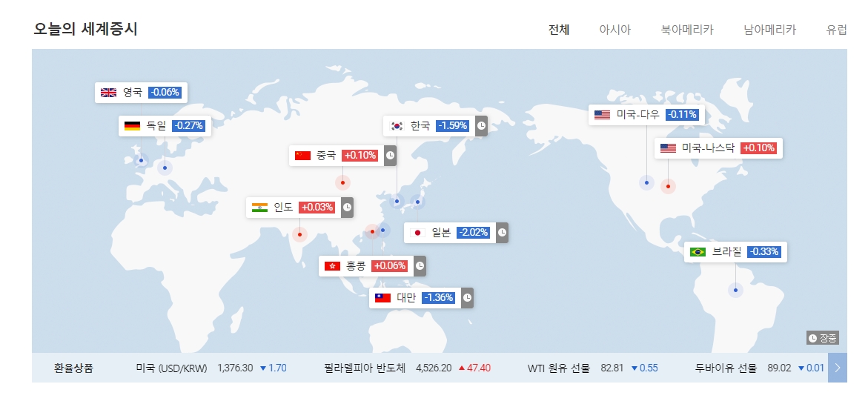The height and width of the screenshot is (404, 868).
Task: Click the -1.36% change badge
Action: point(439,298)
